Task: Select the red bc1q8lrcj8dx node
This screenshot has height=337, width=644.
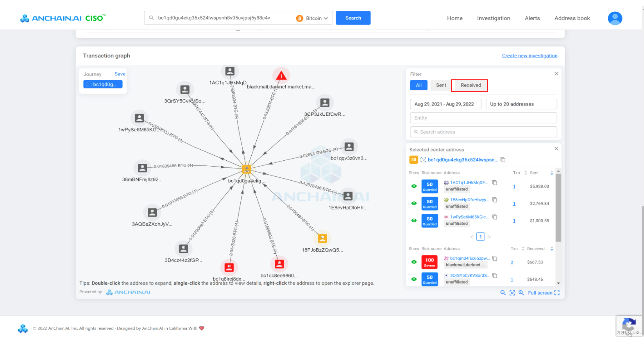Action: [229, 267]
